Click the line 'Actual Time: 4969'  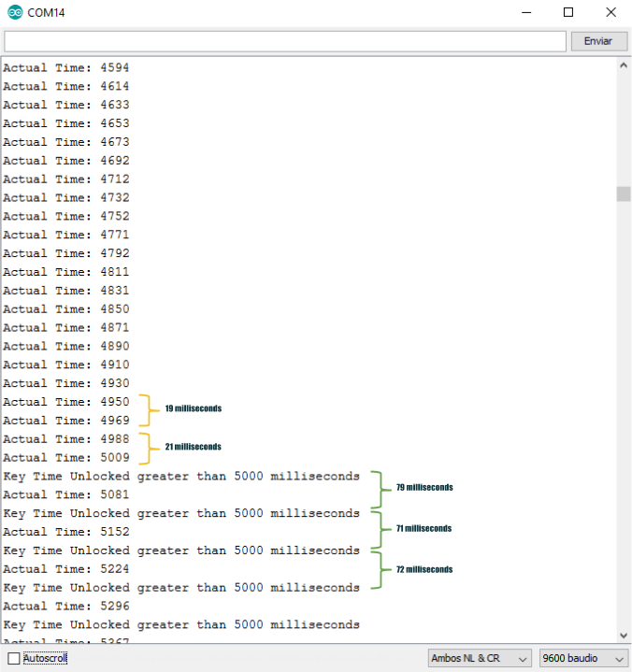click(66, 421)
